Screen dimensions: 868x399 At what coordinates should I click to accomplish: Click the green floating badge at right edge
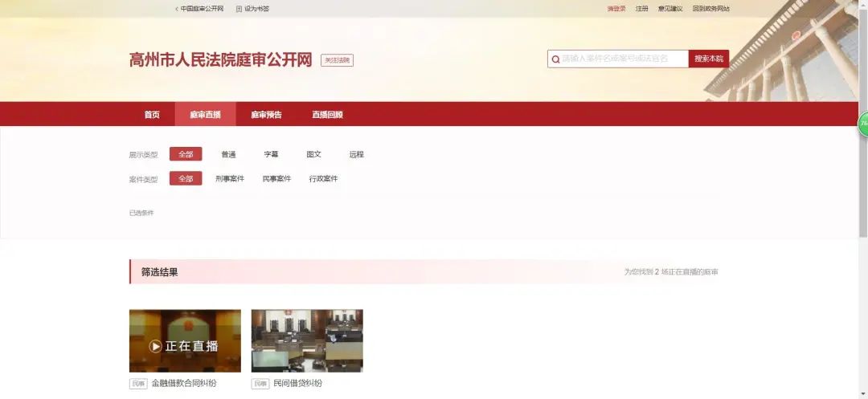[863, 124]
